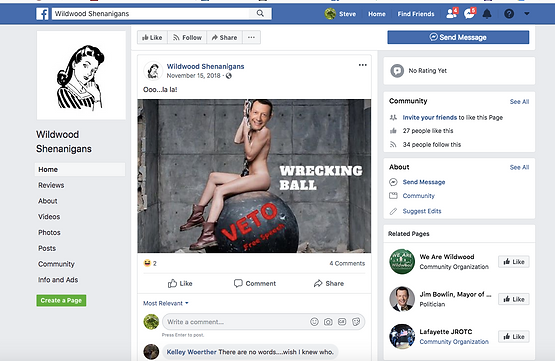Open the help question mark icon
Viewport: 555px width, 361px height.
click(509, 14)
